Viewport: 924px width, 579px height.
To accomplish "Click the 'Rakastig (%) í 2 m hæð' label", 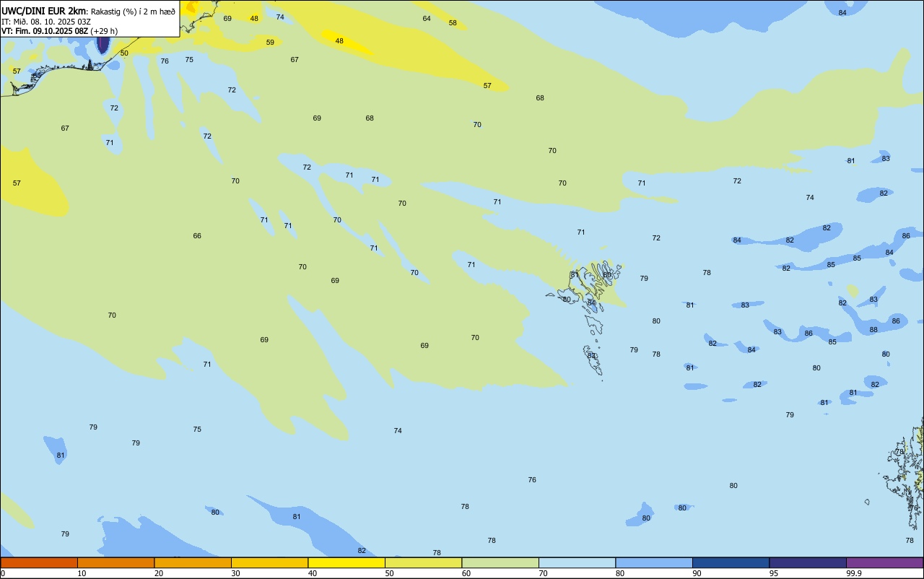I will (x=133, y=12).
